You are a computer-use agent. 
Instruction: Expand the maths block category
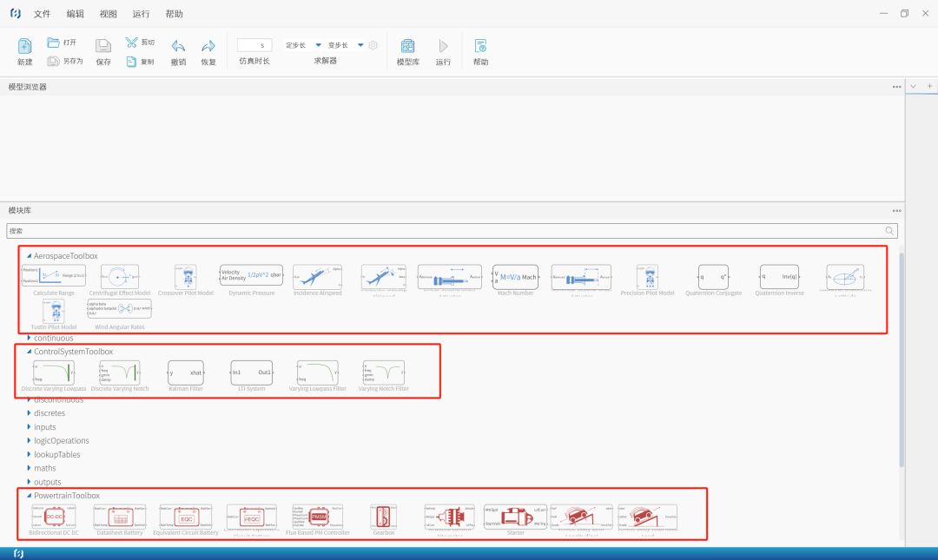coord(29,469)
